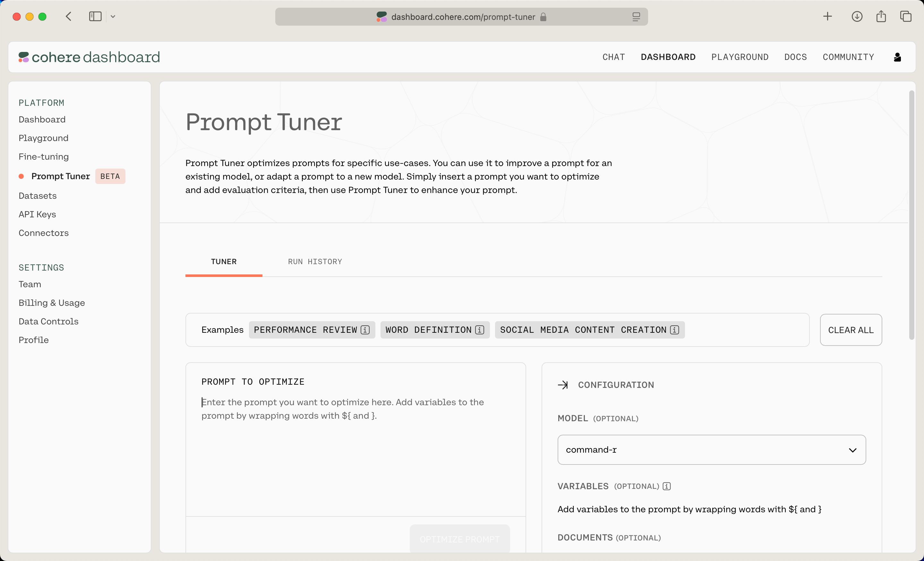
Task: Show the tab overview icon
Action: click(x=906, y=16)
